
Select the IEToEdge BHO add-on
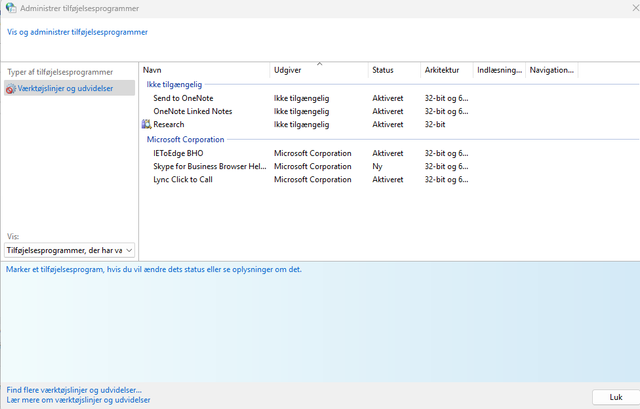[x=178, y=153]
